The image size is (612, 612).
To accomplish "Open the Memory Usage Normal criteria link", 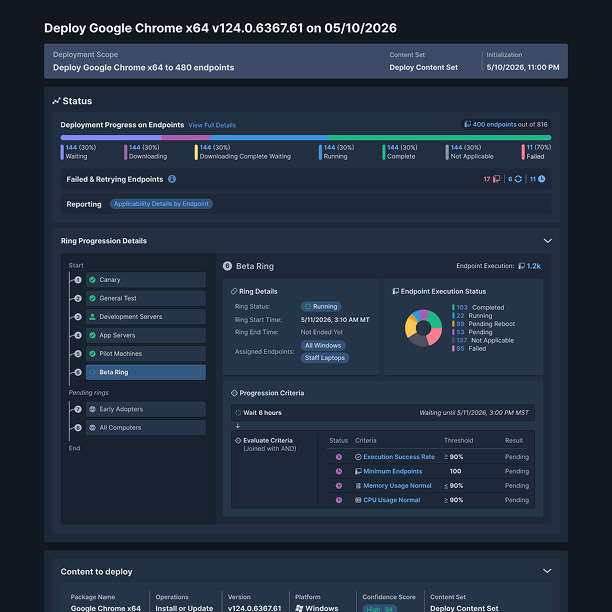I will click(x=397, y=486).
